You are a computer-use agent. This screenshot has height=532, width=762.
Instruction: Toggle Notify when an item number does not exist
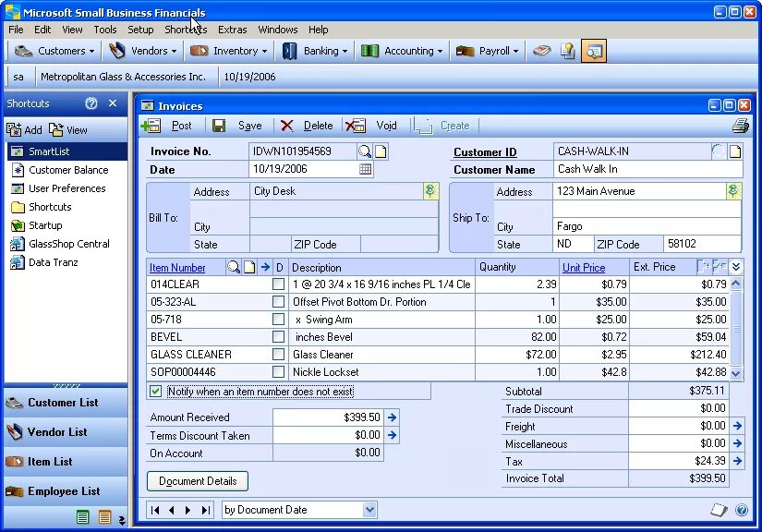click(x=155, y=391)
